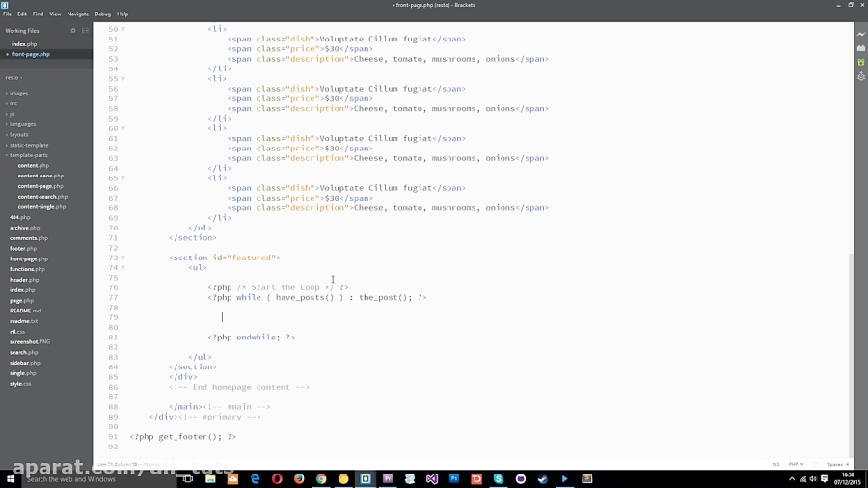Collapse code fold at line 65
Image resolution: width=868 pixels, height=488 pixels.
coord(122,178)
